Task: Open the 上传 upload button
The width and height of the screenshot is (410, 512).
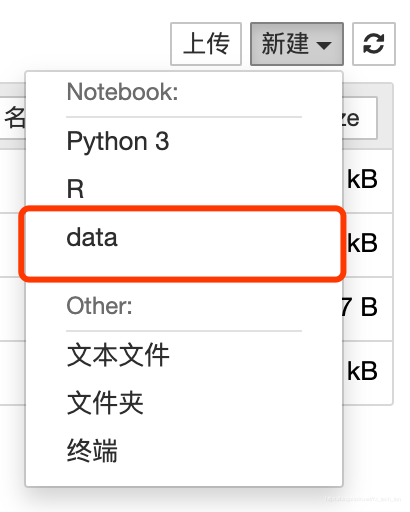Action: pyautogui.click(x=206, y=44)
